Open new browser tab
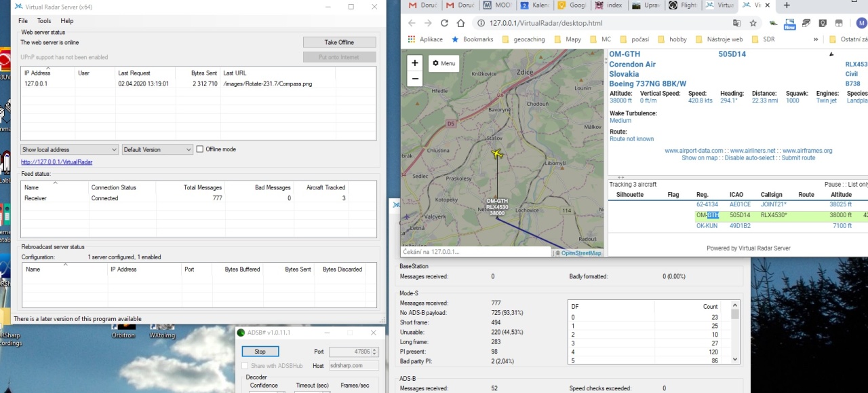The image size is (868, 393). pyautogui.click(x=787, y=5)
